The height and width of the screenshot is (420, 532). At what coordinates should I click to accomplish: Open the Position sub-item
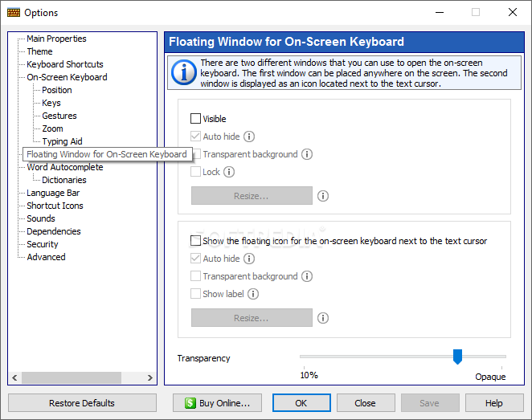click(x=57, y=90)
